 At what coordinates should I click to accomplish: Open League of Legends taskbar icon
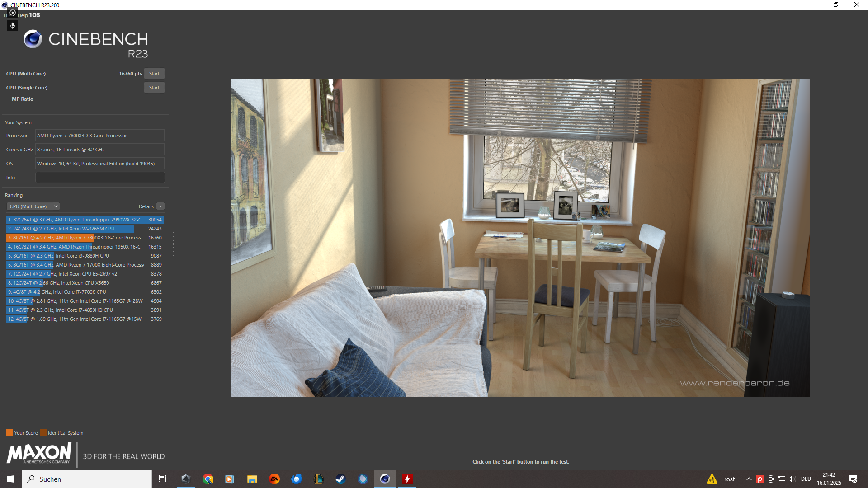click(318, 479)
